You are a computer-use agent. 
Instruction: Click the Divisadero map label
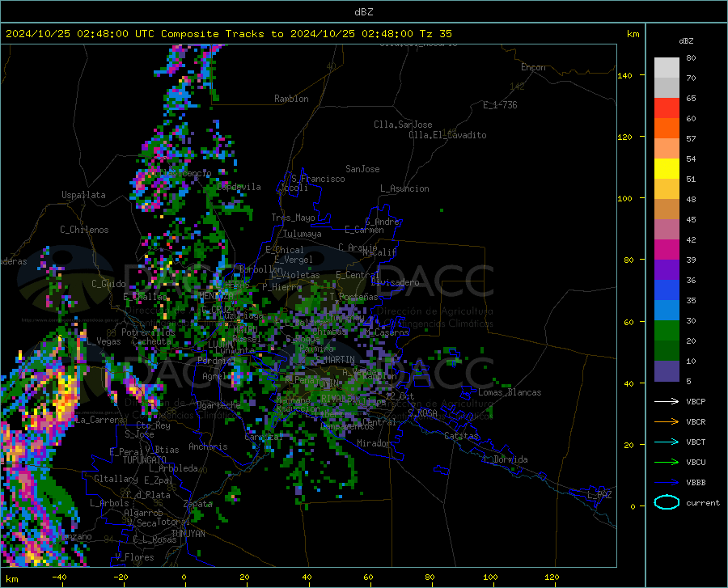pyautogui.click(x=395, y=282)
